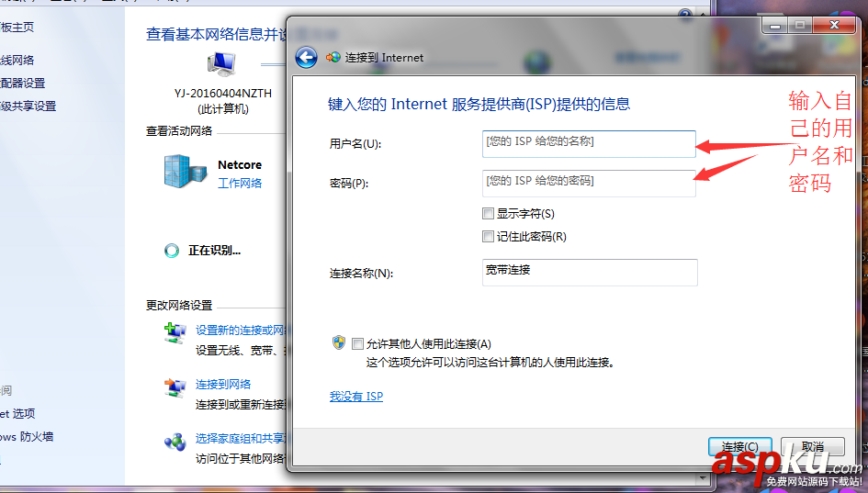The width and height of the screenshot is (868, 493).
Task: Open 级共享设置 in left sidebar
Action: tap(28, 106)
